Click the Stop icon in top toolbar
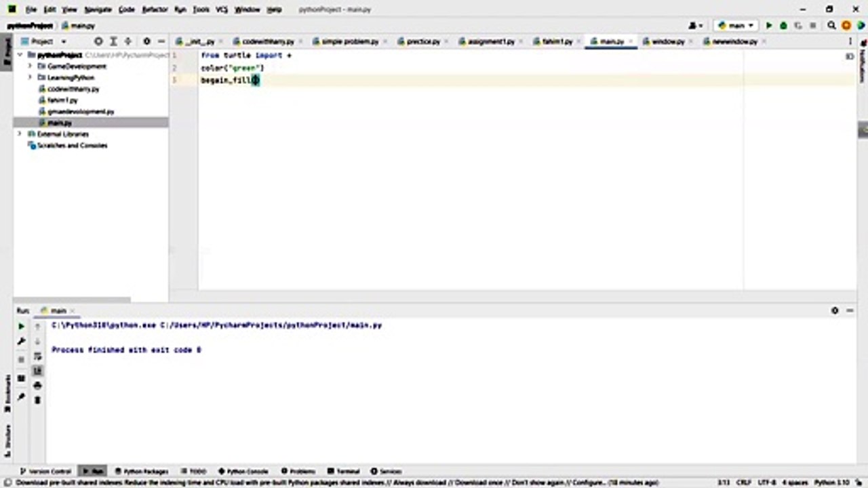 coord(812,26)
